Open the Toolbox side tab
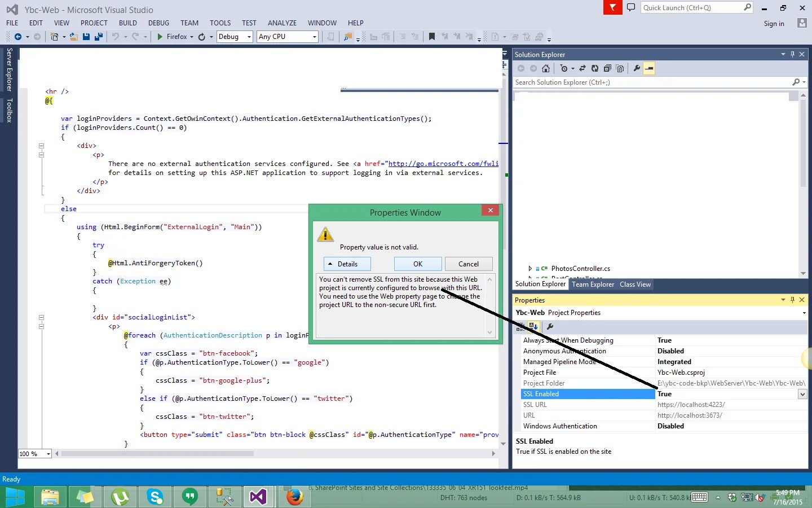The image size is (812, 508). [x=9, y=111]
